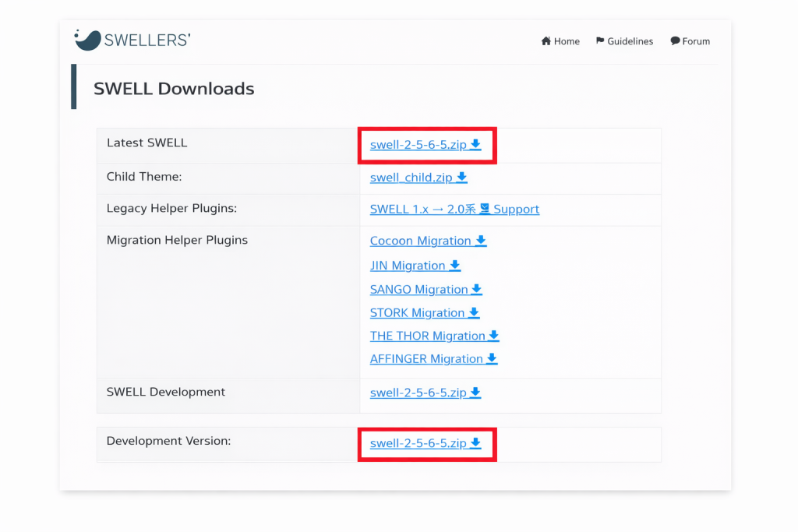This screenshot has height=532, width=798.
Task: Go to the Home navigation item
Action: pos(567,41)
